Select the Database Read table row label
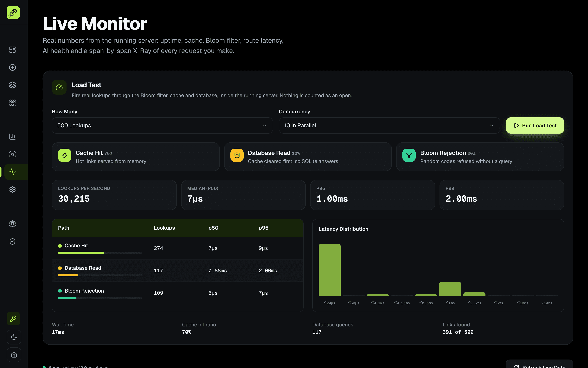The width and height of the screenshot is (588, 368). pos(83,268)
